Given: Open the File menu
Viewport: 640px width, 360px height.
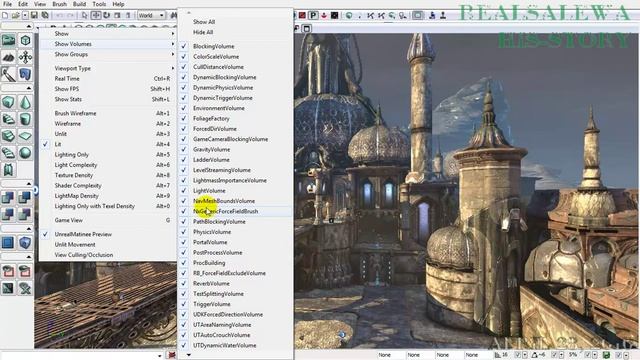Looking at the screenshot, I should [x=7, y=4].
